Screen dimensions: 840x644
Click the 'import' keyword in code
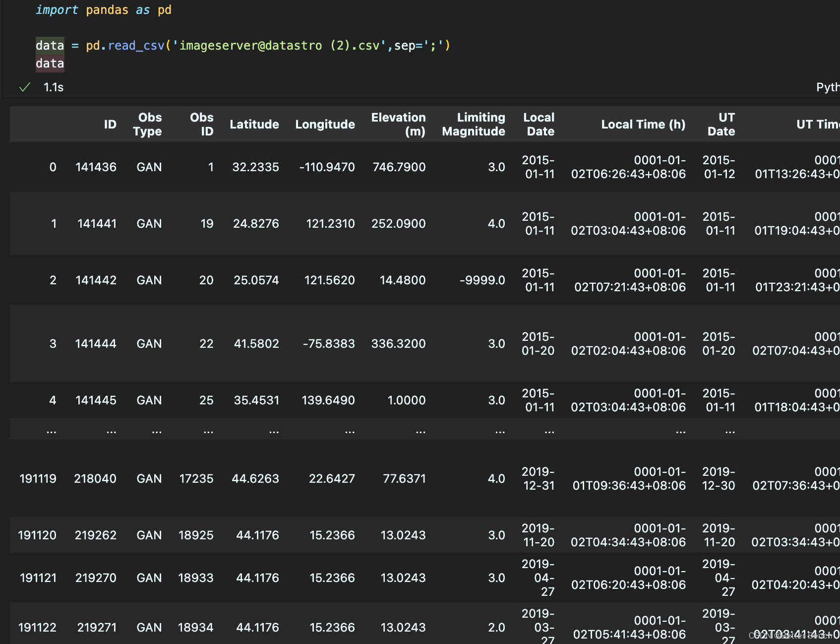tap(57, 10)
